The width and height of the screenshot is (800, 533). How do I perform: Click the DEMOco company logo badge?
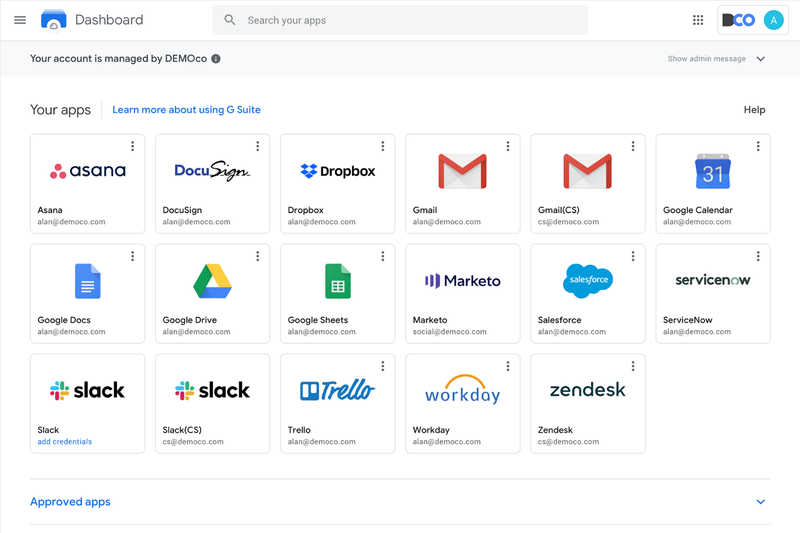[739, 20]
